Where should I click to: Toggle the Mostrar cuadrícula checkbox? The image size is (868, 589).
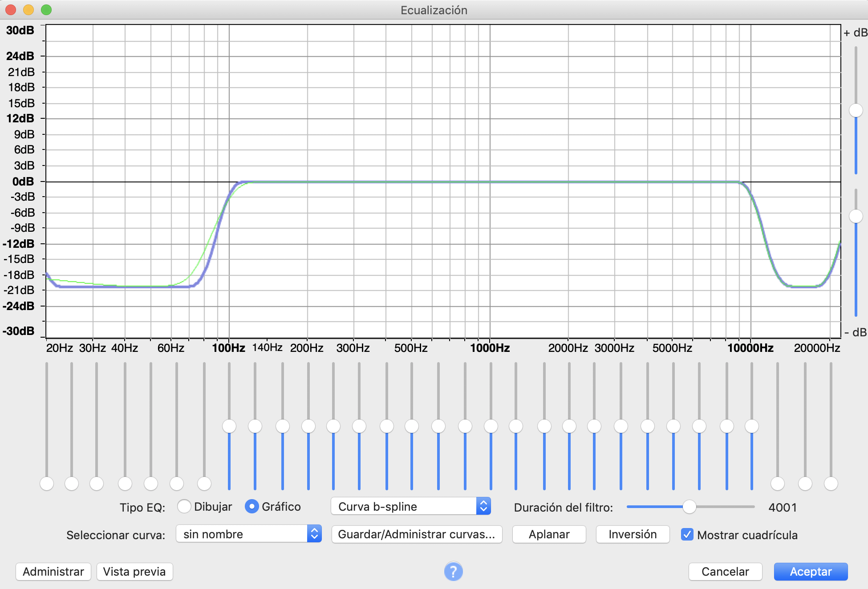coord(687,534)
